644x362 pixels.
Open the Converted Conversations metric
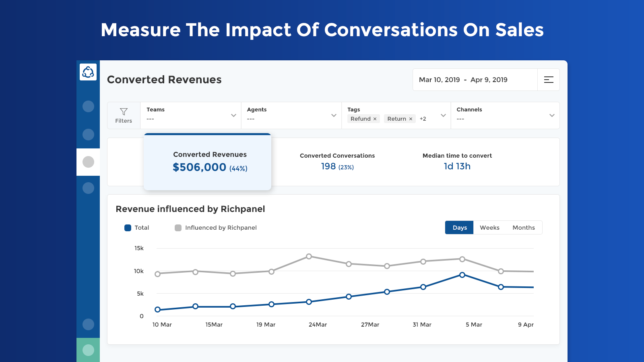[337, 161]
